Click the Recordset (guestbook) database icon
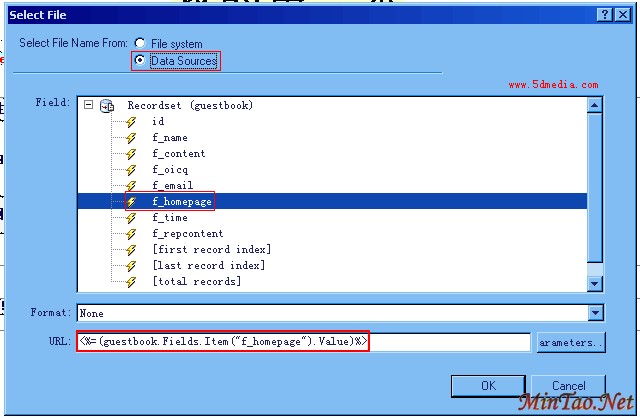The image size is (640, 418). (108, 105)
